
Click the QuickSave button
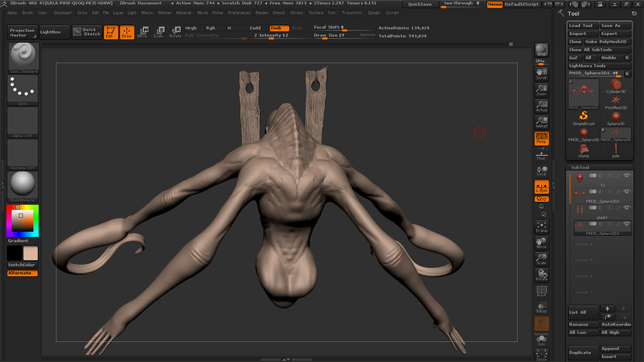[x=420, y=4]
